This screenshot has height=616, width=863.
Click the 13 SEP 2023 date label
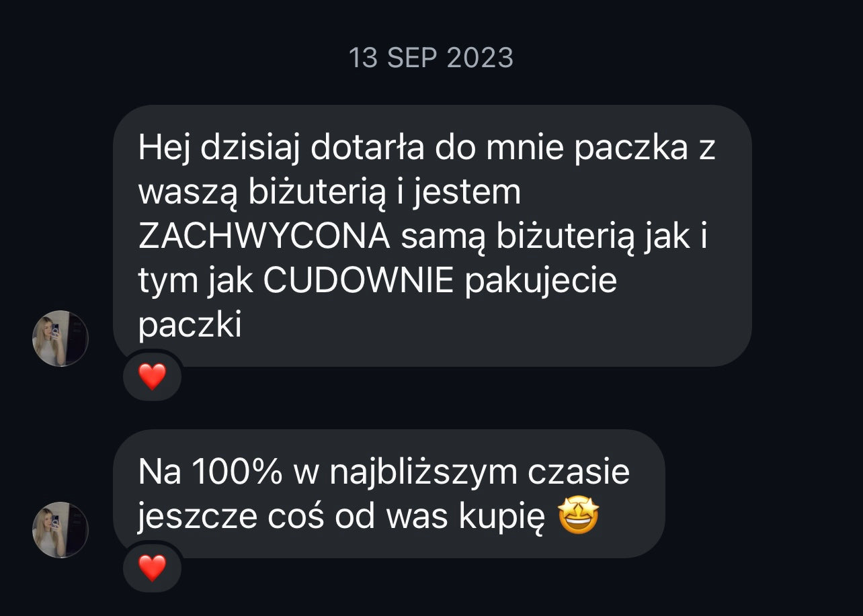431,58
